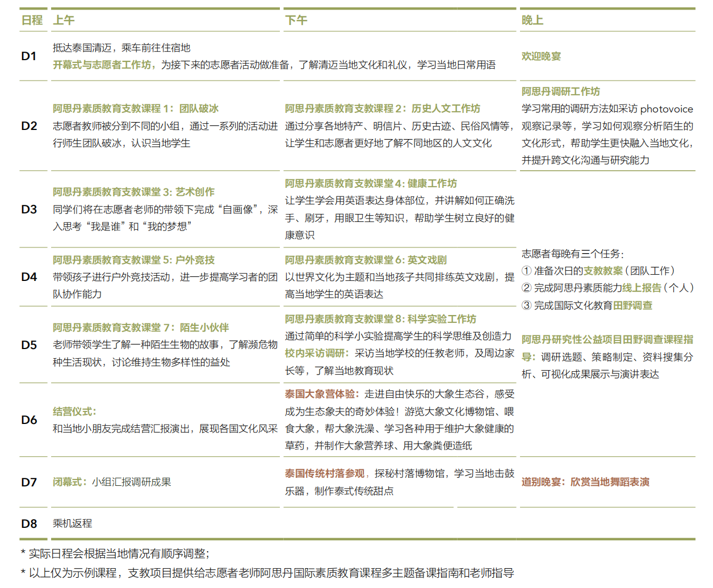Viewport: 713px width, 588px height.
Task: Click 结营仪式 heading in D6
Action: 74,411
